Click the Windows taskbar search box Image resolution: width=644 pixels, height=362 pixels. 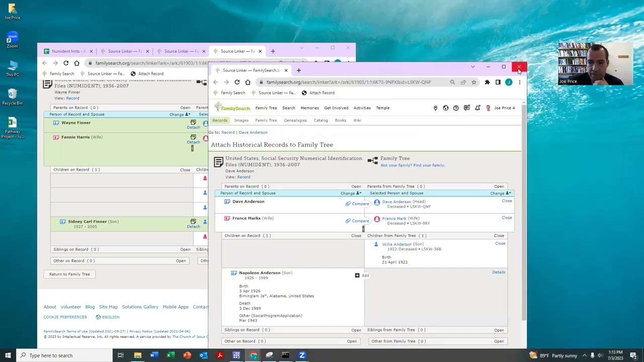pos(65,355)
